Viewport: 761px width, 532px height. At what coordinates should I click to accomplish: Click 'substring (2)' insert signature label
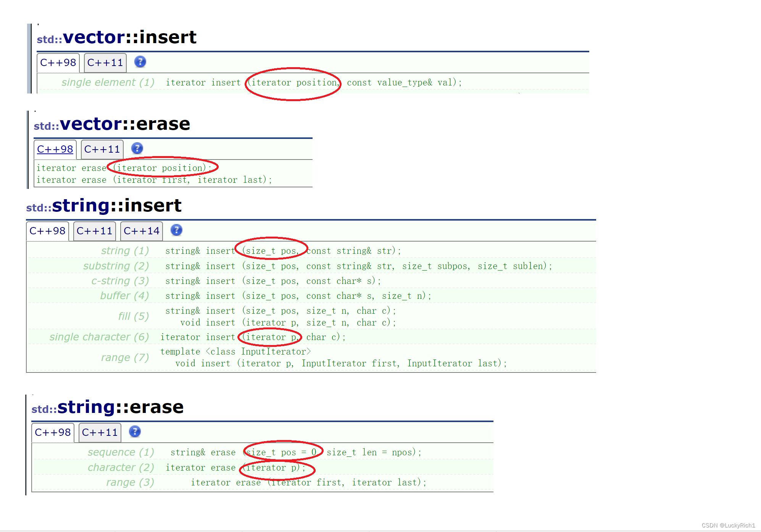[116, 266]
